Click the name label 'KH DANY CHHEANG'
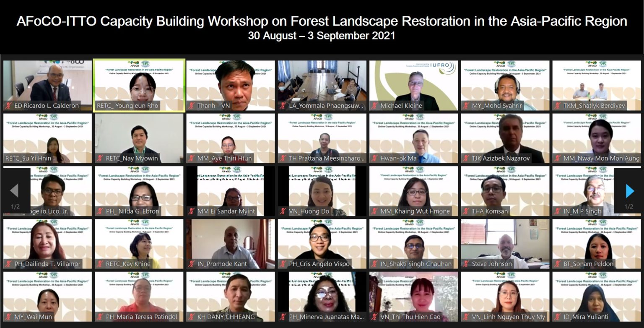644x328 pixels. 226,317
